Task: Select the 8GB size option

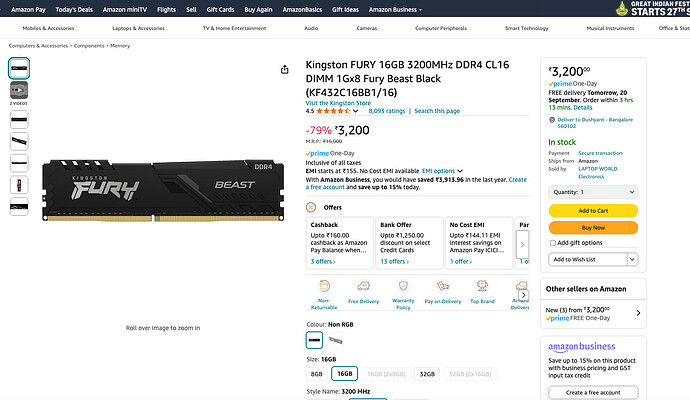Action: click(316, 374)
